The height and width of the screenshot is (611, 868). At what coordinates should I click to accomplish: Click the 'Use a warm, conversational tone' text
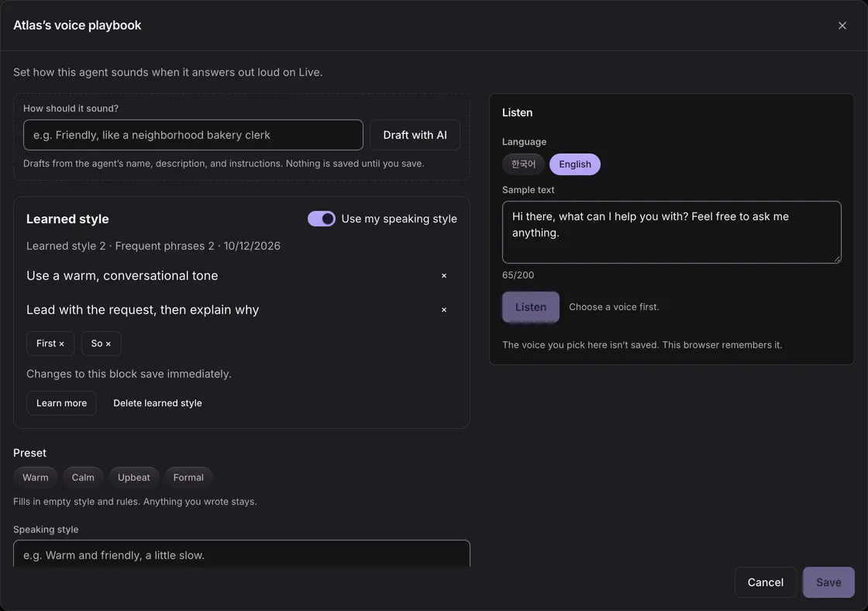pyautogui.click(x=122, y=276)
